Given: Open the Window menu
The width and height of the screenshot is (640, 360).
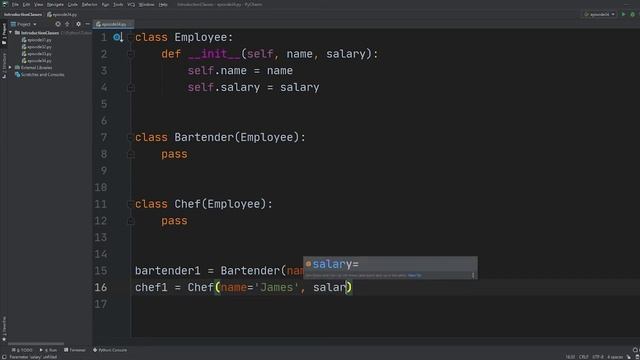Looking at the screenshot, I should point(147,4).
